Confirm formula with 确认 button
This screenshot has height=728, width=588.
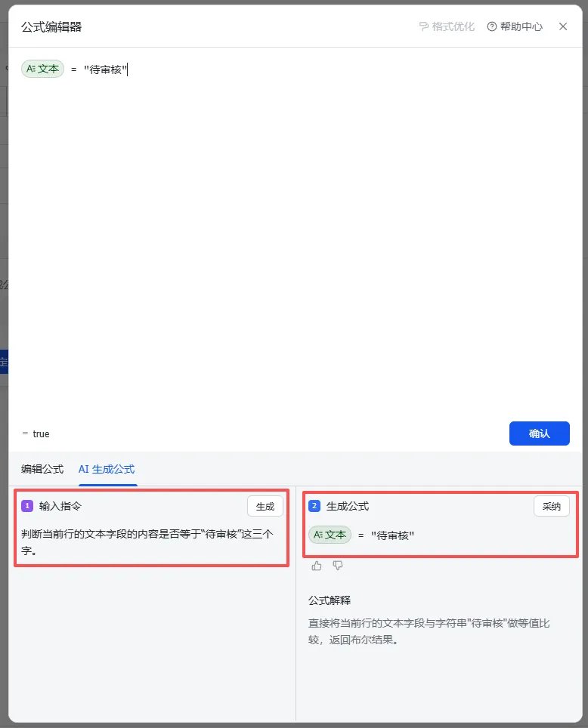pos(539,433)
